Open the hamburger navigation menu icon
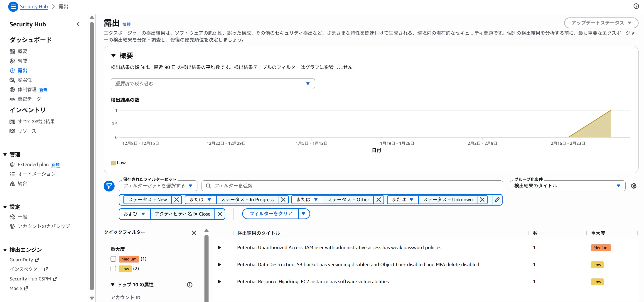Screen dimensions: 644x302 pyautogui.click(x=13, y=7)
